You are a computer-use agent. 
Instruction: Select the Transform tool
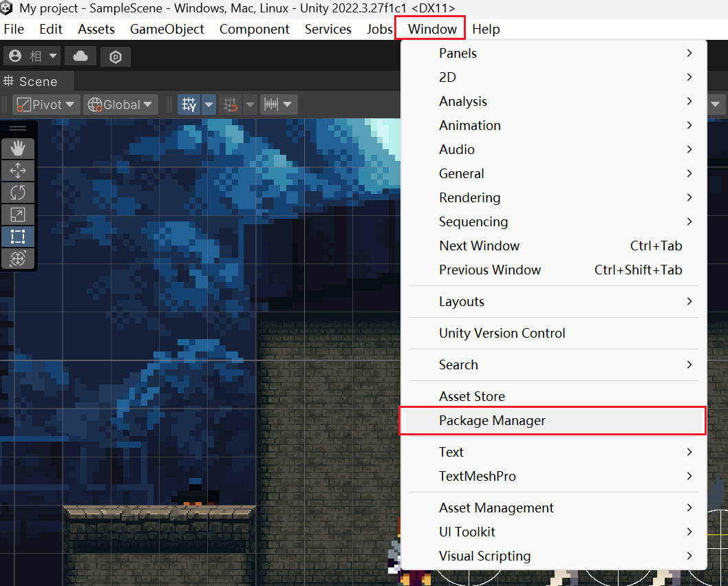18,258
